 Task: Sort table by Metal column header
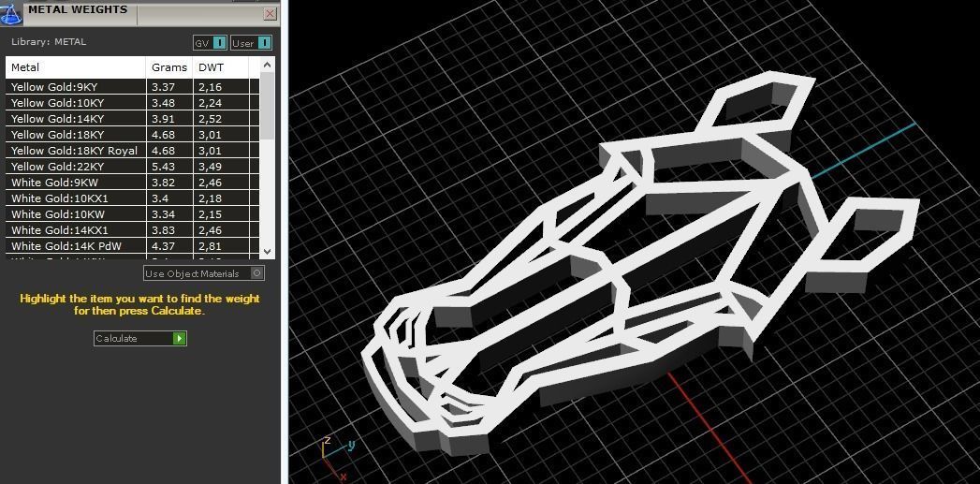pos(76,67)
